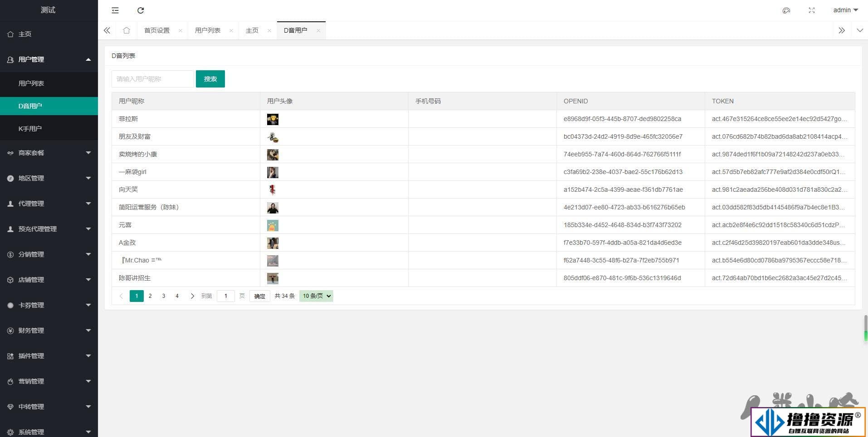Image resolution: width=868 pixels, height=437 pixels.
Task: Click the nickname search input field
Action: [153, 79]
